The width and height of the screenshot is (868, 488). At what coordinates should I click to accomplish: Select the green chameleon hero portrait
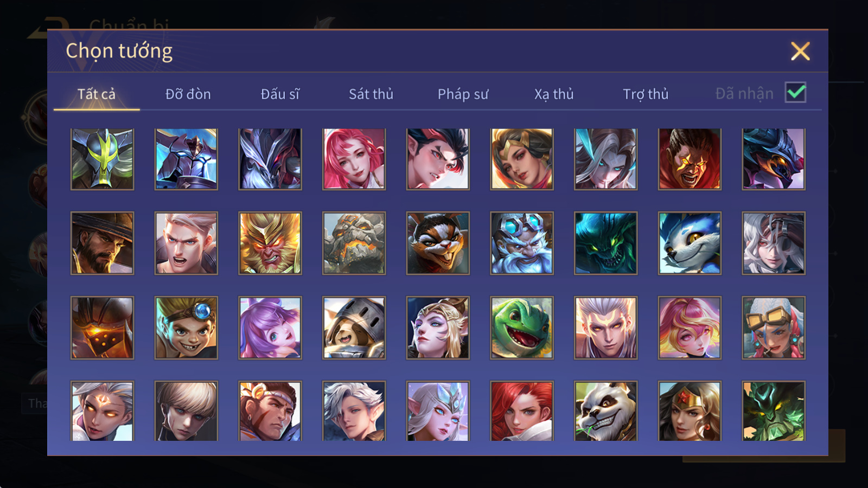click(522, 328)
